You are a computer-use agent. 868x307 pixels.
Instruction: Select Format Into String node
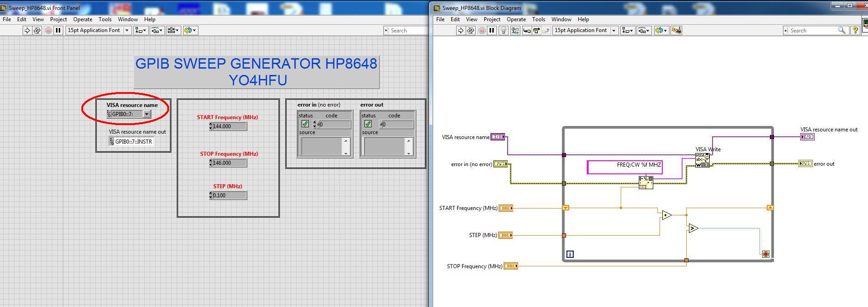point(646,182)
